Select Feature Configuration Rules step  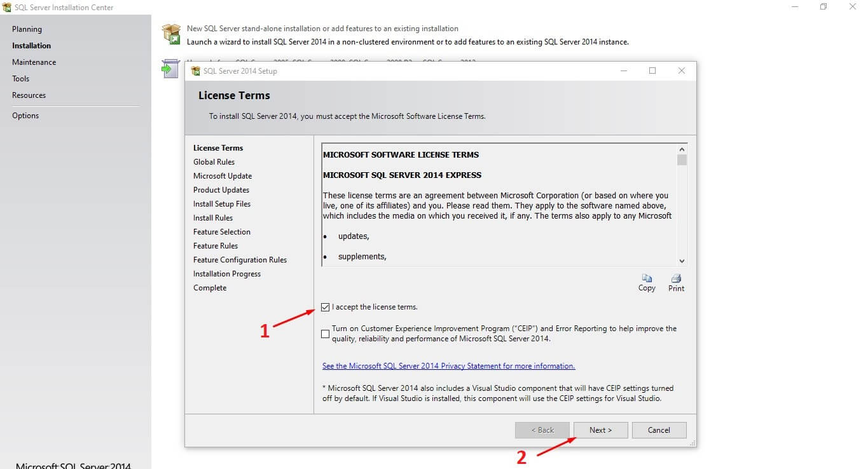[240, 260]
